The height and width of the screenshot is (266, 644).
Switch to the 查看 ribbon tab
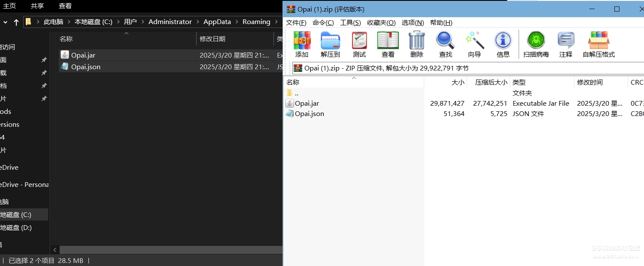tap(65, 6)
